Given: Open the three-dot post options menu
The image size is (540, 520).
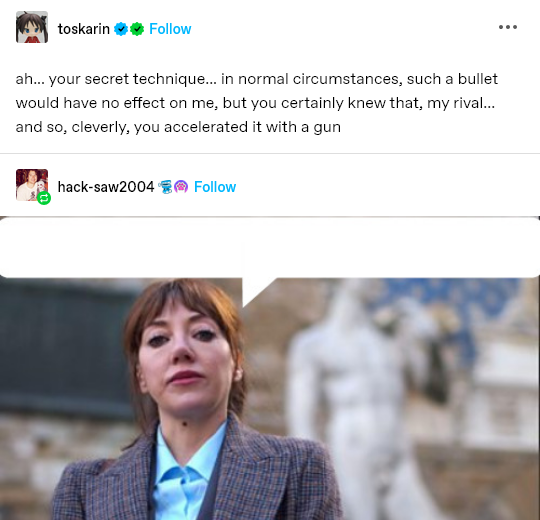Looking at the screenshot, I should point(508,27).
